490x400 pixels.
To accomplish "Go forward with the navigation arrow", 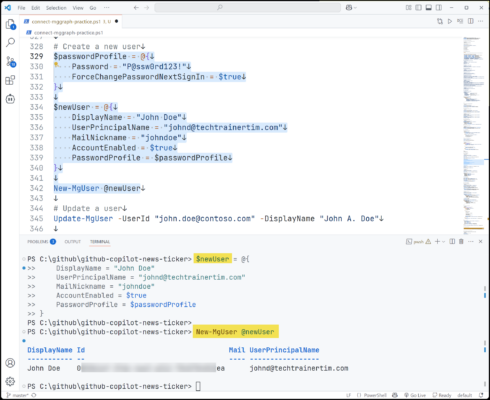I will pos(147,7).
